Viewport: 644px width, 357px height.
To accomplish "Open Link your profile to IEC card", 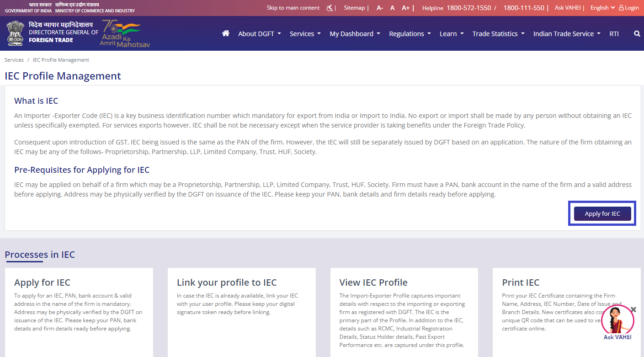I will [241, 312].
